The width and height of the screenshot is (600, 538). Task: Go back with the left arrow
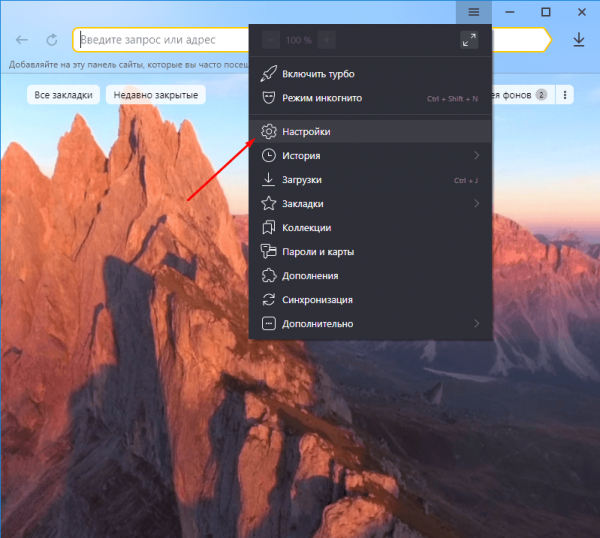click(22, 40)
